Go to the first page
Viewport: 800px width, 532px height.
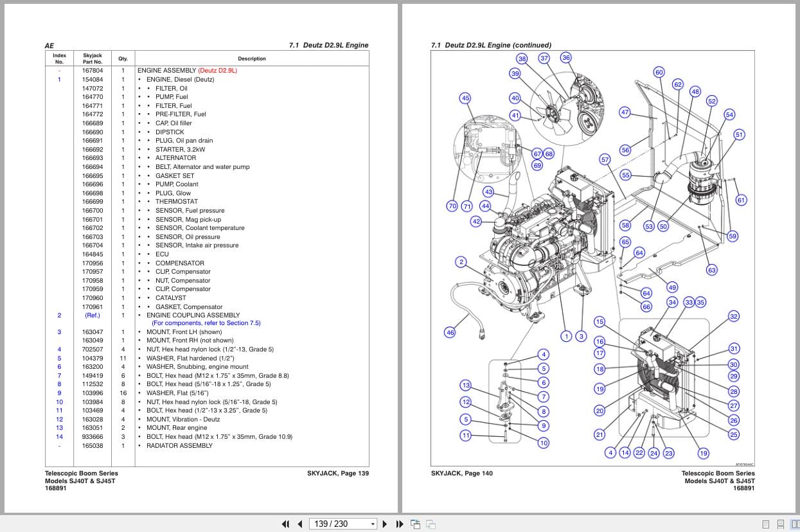click(x=286, y=524)
